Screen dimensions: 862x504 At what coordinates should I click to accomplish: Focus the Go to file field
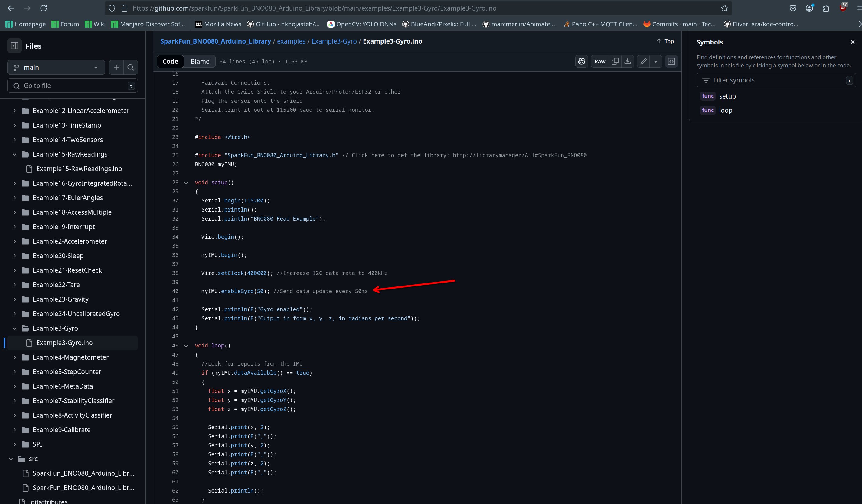point(73,86)
